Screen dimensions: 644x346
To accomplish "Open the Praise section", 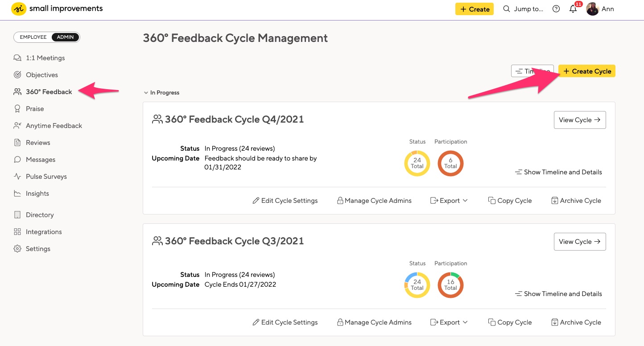I will click(35, 108).
